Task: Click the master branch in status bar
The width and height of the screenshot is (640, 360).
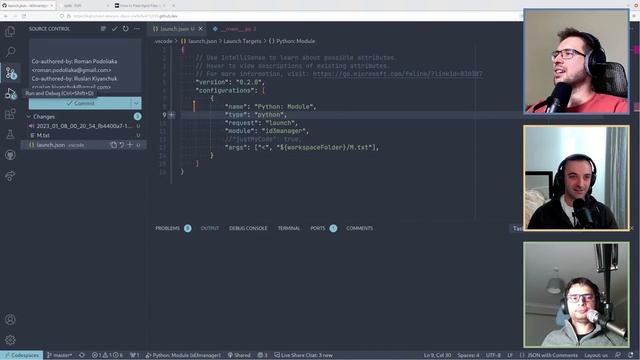Action: [60, 356]
